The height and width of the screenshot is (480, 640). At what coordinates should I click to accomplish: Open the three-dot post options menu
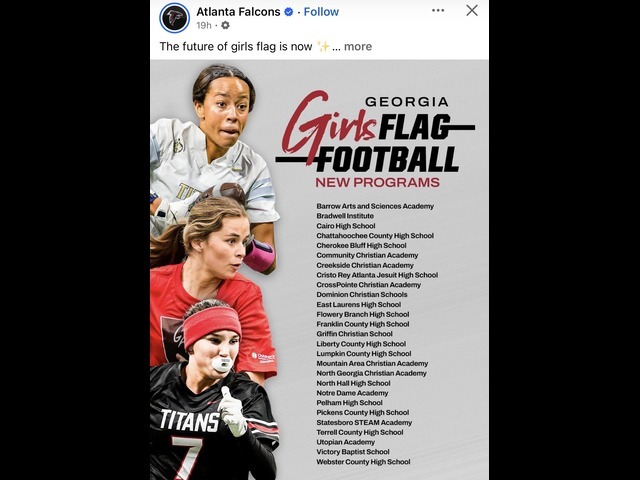pyautogui.click(x=438, y=11)
